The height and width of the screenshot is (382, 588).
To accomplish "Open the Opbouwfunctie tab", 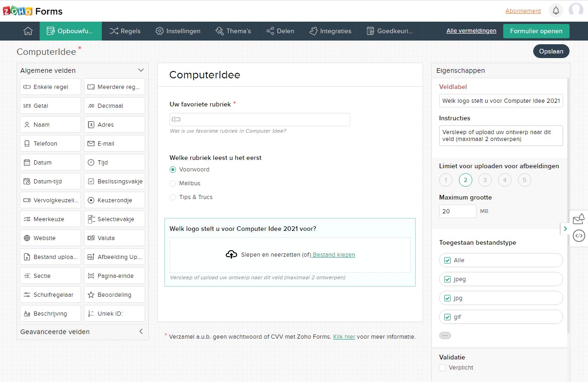I will 71,31.
